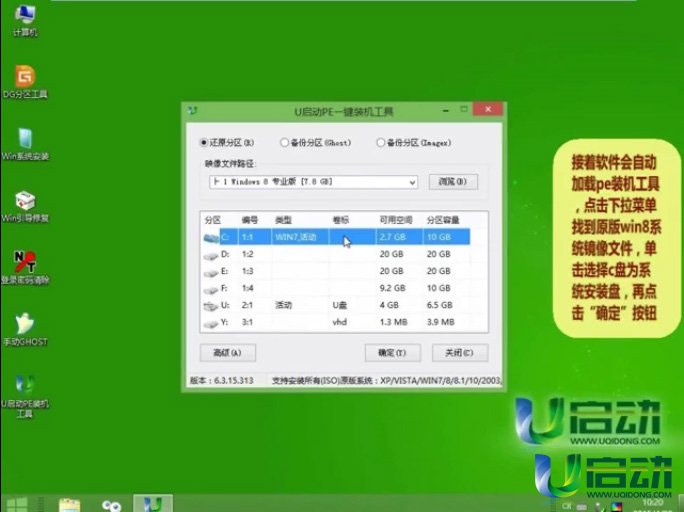Click the Windows Start button on taskbar

pyautogui.click(x=17, y=504)
